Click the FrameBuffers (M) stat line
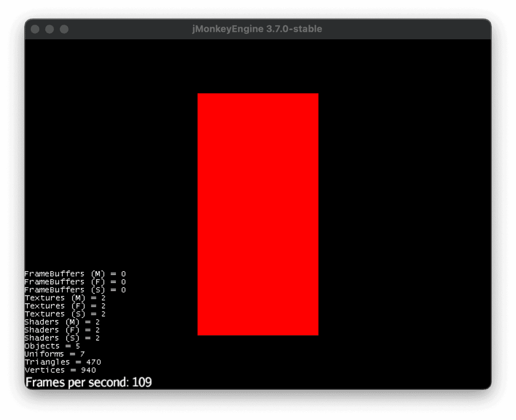The width and height of the screenshot is (516, 420). click(75, 274)
